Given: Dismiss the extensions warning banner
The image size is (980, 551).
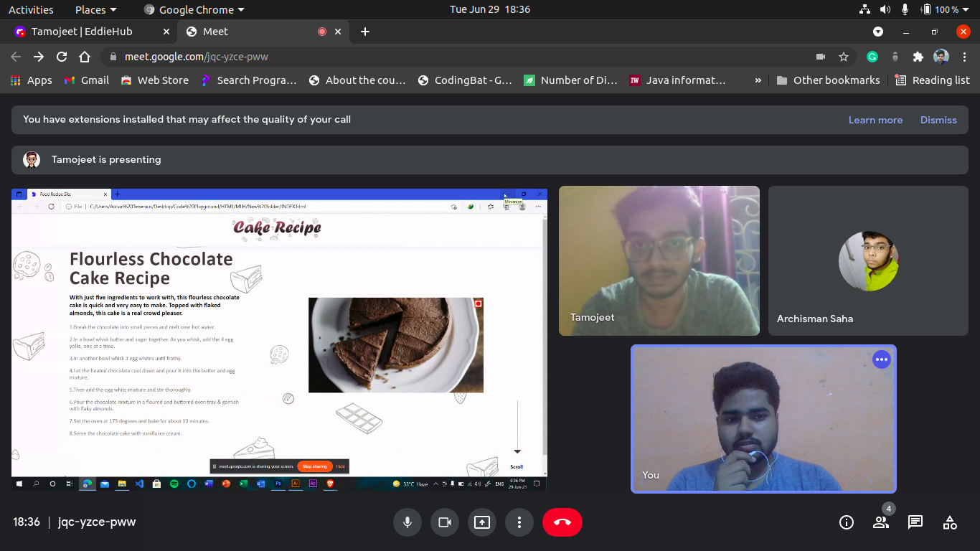Looking at the screenshot, I should [x=938, y=120].
